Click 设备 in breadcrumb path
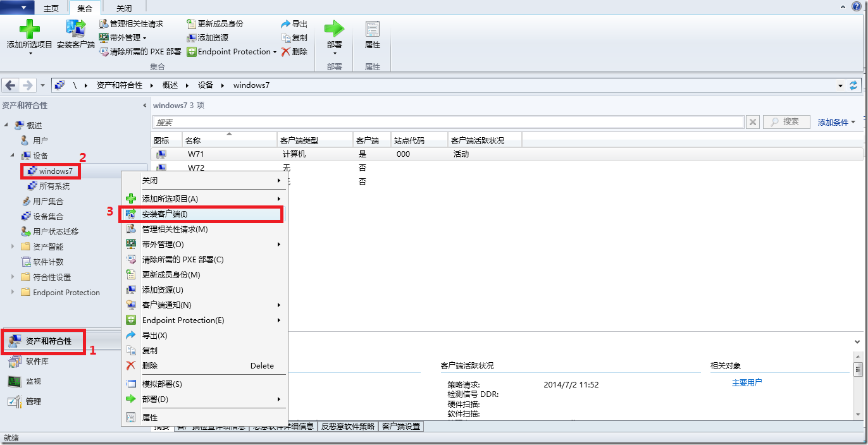The width and height of the screenshot is (868, 445). pyautogui.click(x=206, y=85)
